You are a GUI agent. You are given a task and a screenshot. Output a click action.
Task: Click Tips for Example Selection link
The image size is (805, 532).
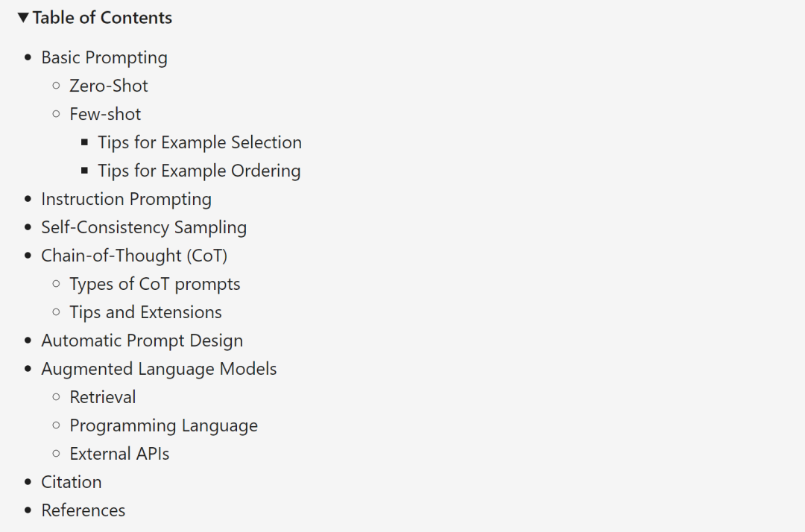(200, 142)
